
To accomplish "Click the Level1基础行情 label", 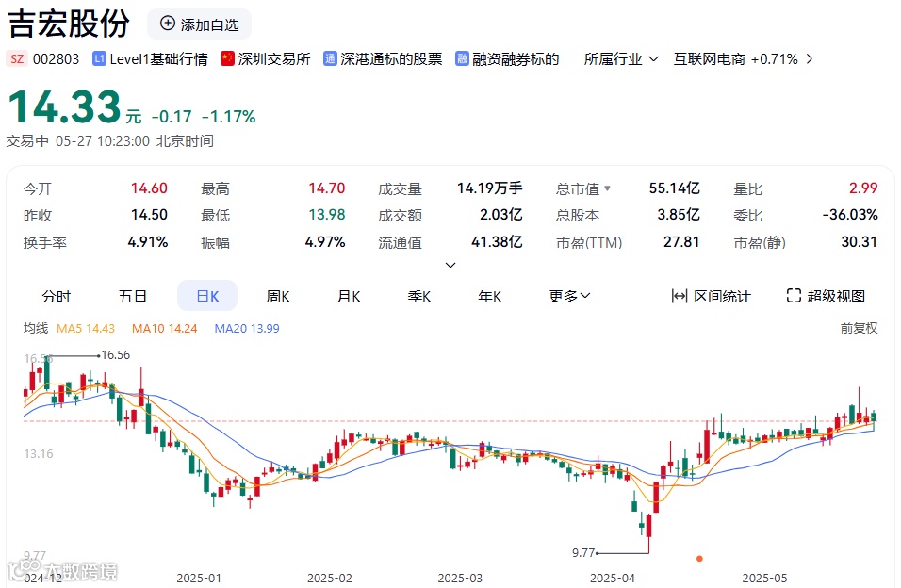I will [x=158, y=59].
